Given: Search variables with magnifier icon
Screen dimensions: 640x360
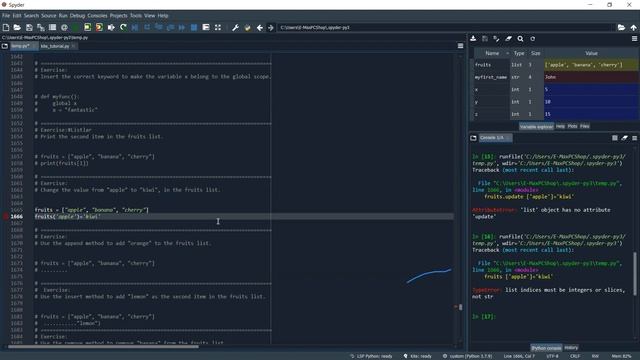Looking at the screenshot, I should [520, 39].
